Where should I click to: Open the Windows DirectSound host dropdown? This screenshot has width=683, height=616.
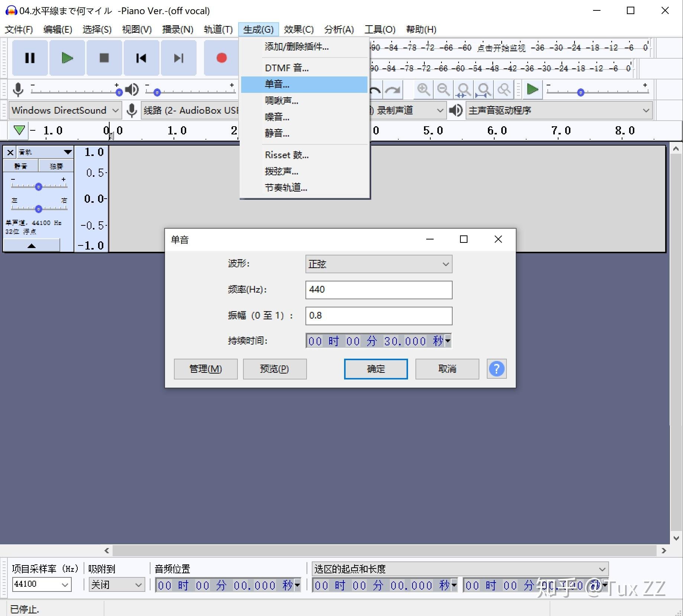pyautogui.click(x=65, y=110)
